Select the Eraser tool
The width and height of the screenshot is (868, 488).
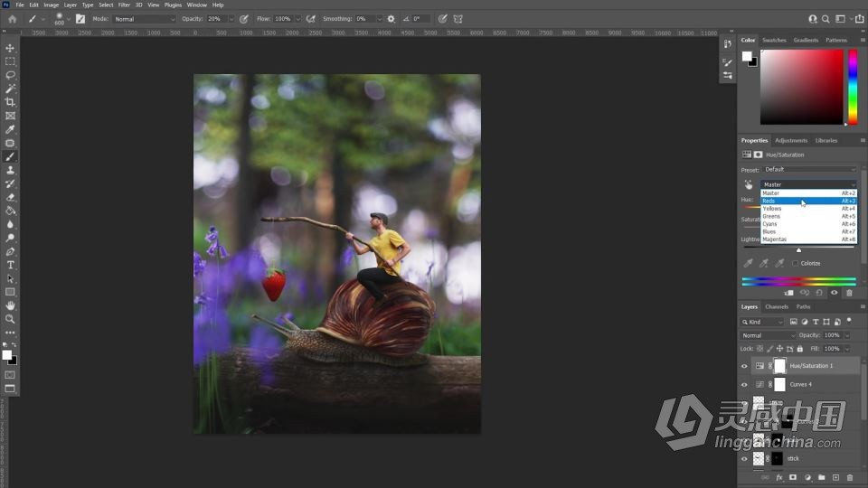[x=10, y=197]
